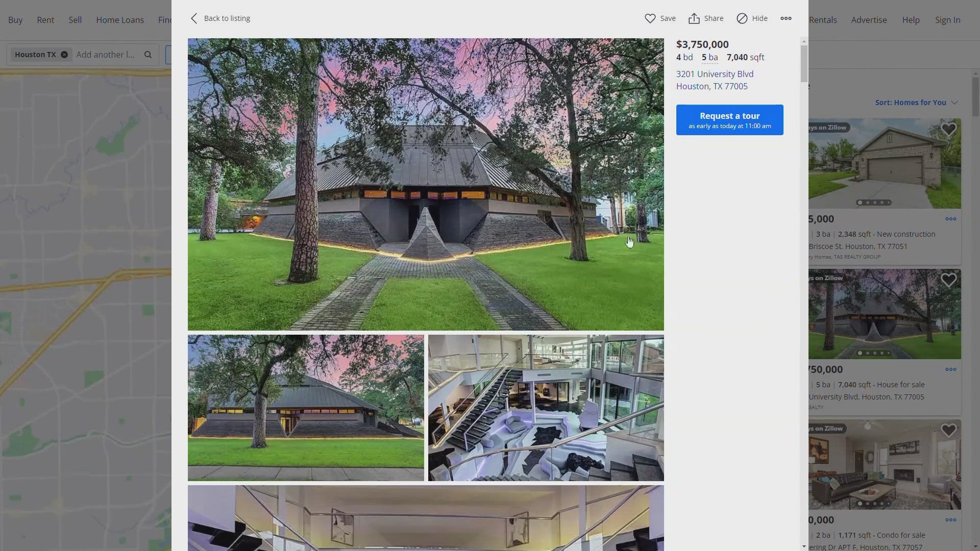Toggle save heart on the new construction listing
This screenshot has width=980, height=551.
(949, 129)
